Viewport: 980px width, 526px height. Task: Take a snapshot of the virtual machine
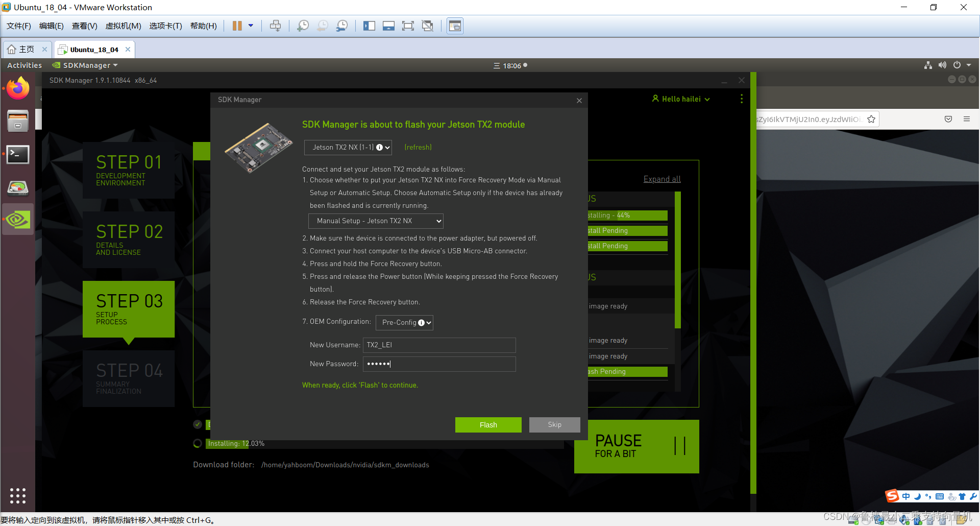(303, 26)
